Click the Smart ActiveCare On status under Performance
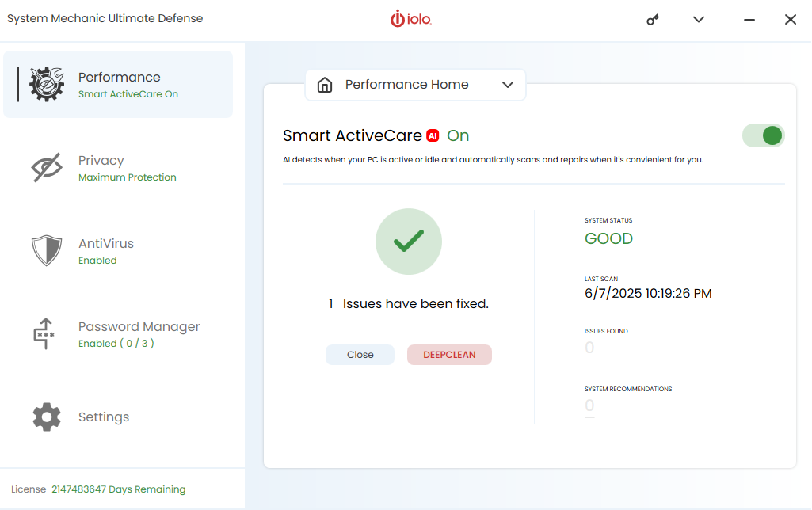The image size is (812, 510). point(128,94)
